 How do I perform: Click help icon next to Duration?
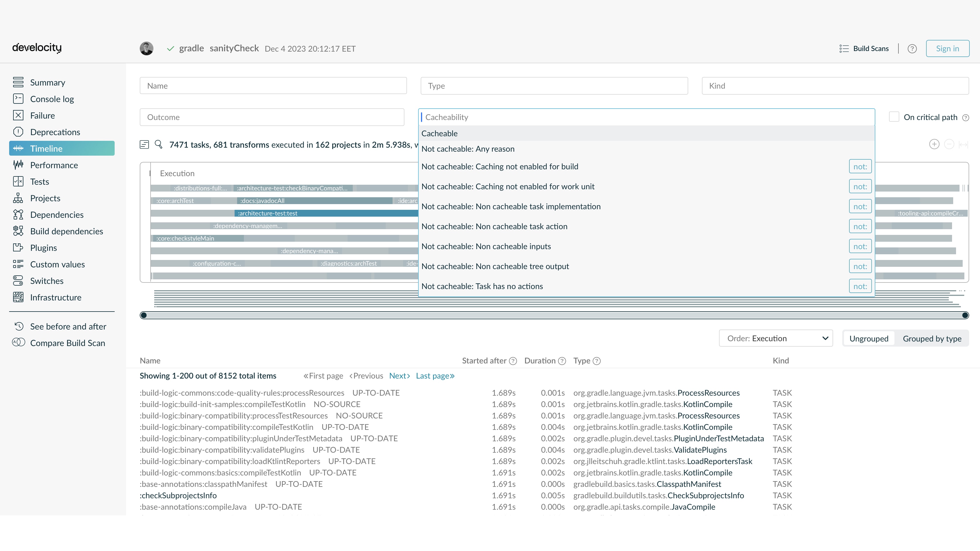point(562,361)
